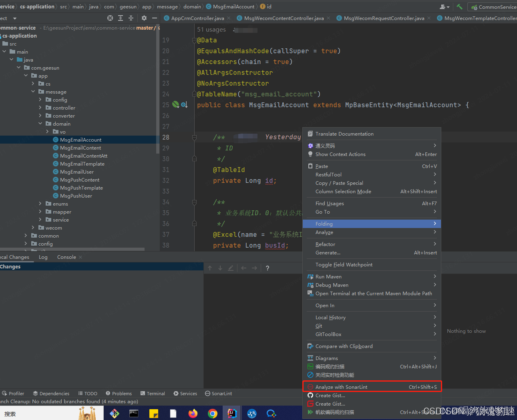Close the AppCrmController.java editor tab
The height and width of the screenshot is (420, 517).
(229, 18)
